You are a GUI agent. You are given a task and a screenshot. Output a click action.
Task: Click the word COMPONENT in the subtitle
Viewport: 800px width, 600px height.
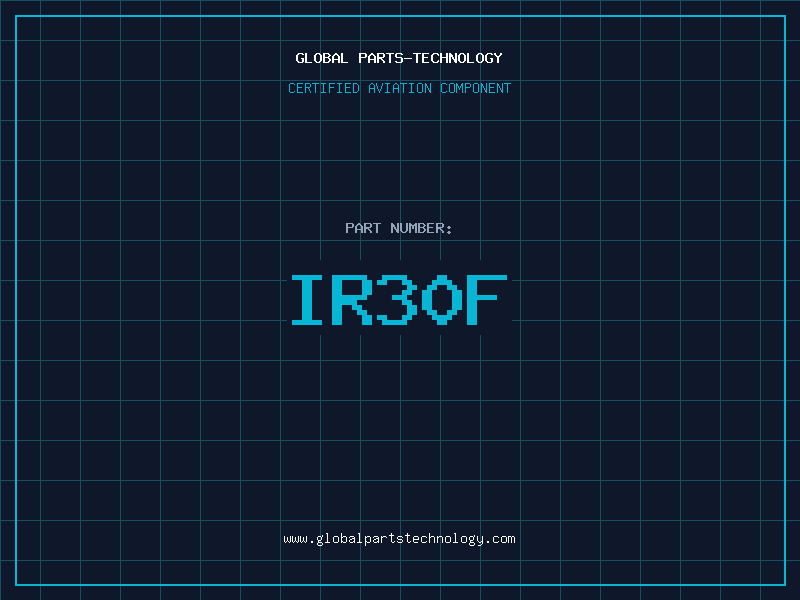coord(475,88)
